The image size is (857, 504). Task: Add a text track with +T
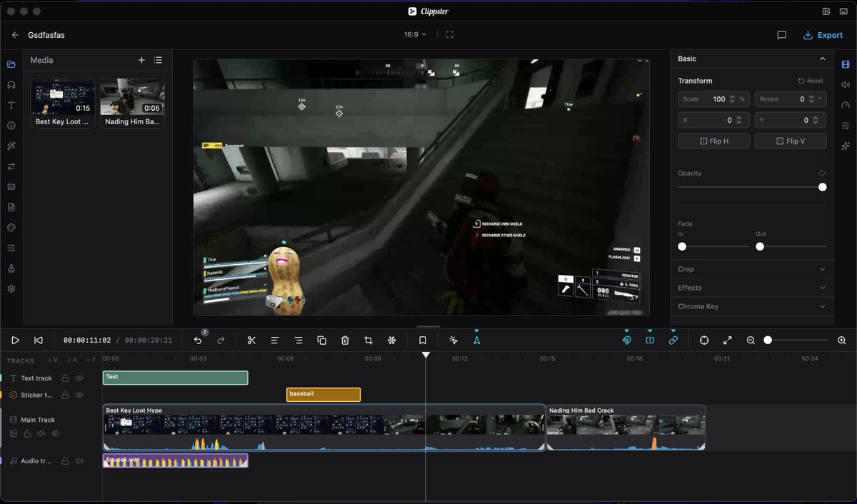pos(91,361)
